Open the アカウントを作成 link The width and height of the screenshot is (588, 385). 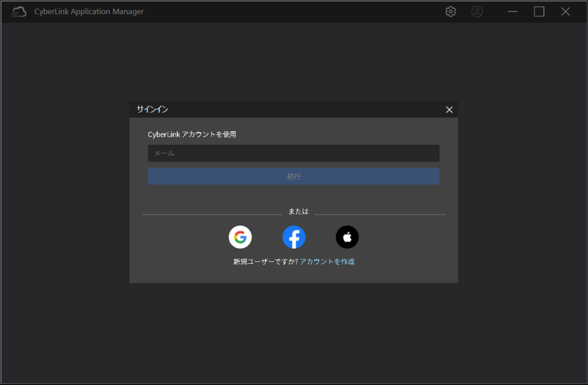[327, 261]
